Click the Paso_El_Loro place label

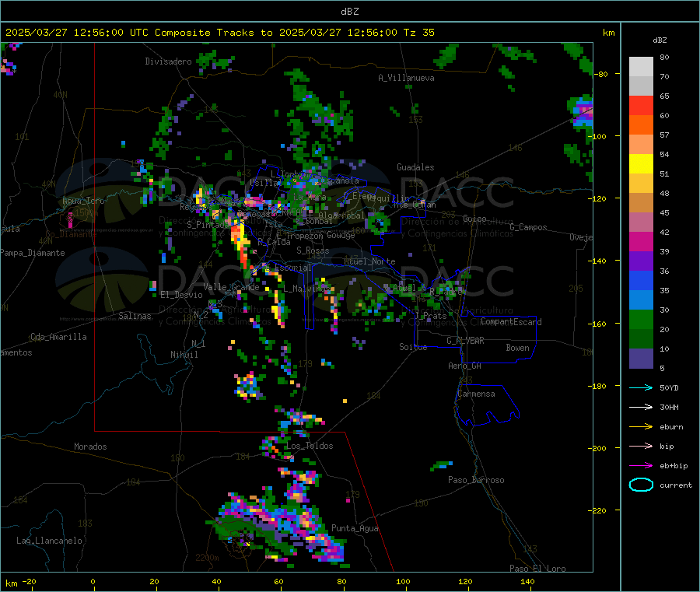pyautogui.click(x=537, y=569)
